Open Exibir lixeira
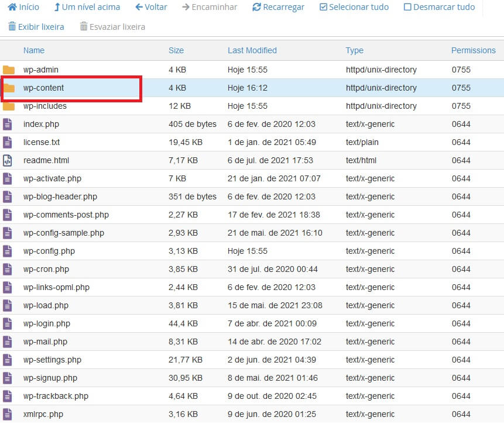The height and width of the screenshot is (431, 504). pos(36,27)
